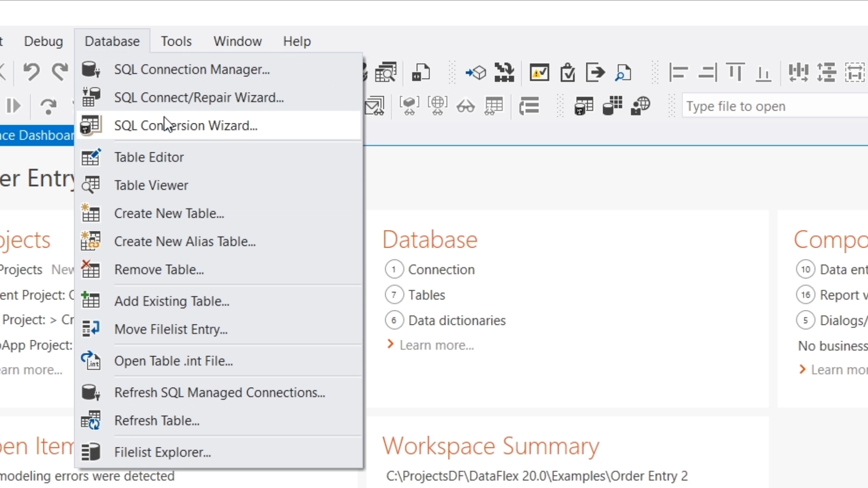Image resolution: width=868 pixels, height=488 pixels.
Task: Click Filelist Explorer menu item
Action: pos(162,452)
